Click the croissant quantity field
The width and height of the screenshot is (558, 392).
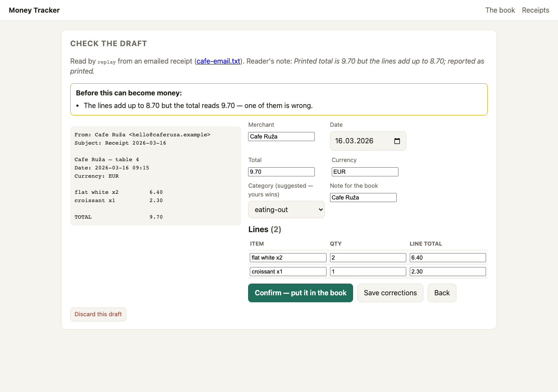coord(368,271)
